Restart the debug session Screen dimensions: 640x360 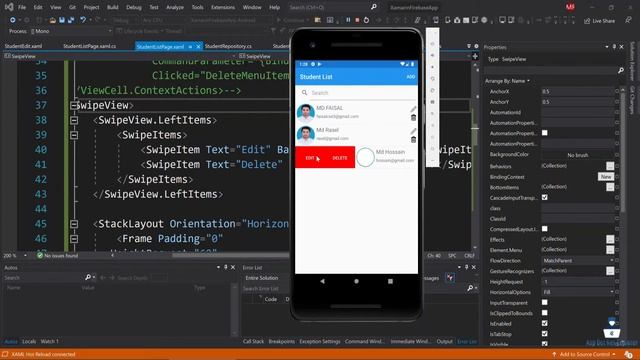click(x=366, y=20)
